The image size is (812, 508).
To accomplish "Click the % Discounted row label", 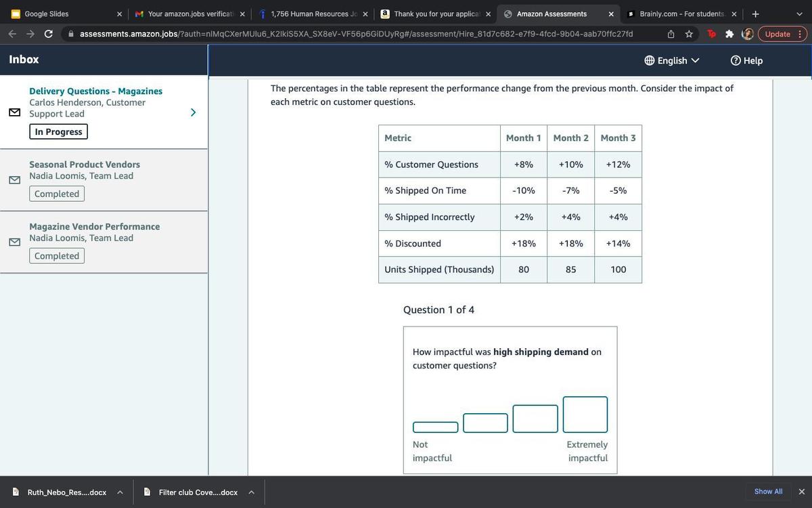I will (x=413, y=243).
